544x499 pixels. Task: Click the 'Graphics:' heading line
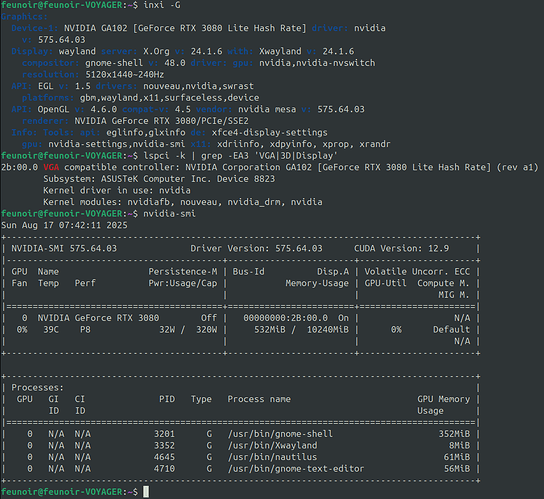coord(24,17)
